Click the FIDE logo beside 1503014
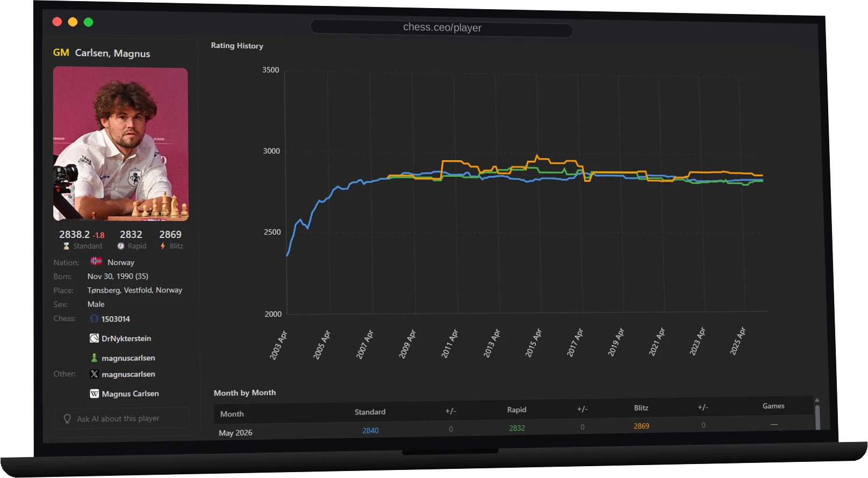The image size is (868, 478). pos(94,319)
